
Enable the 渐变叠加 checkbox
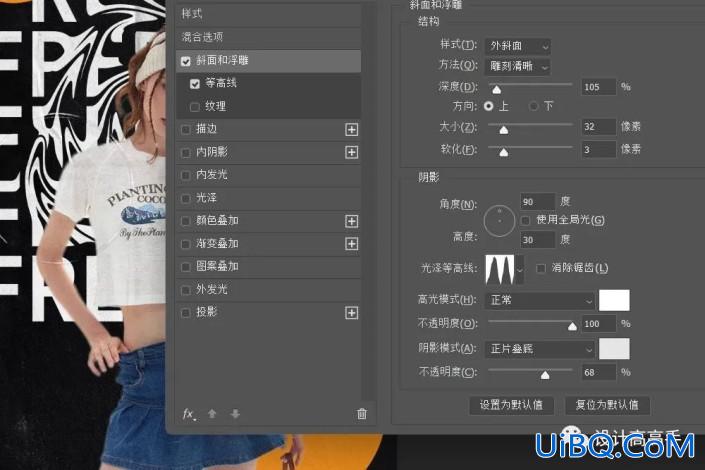click(x=185, y=244)
